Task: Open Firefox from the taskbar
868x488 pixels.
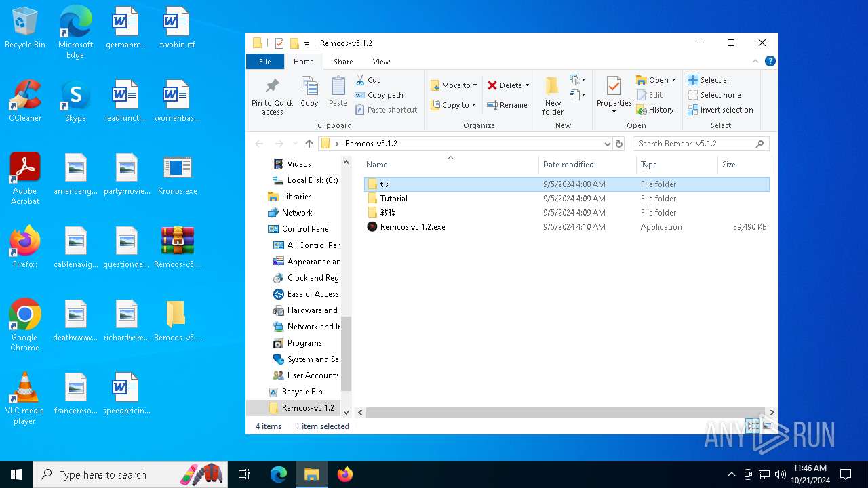Action: point(344,474)
